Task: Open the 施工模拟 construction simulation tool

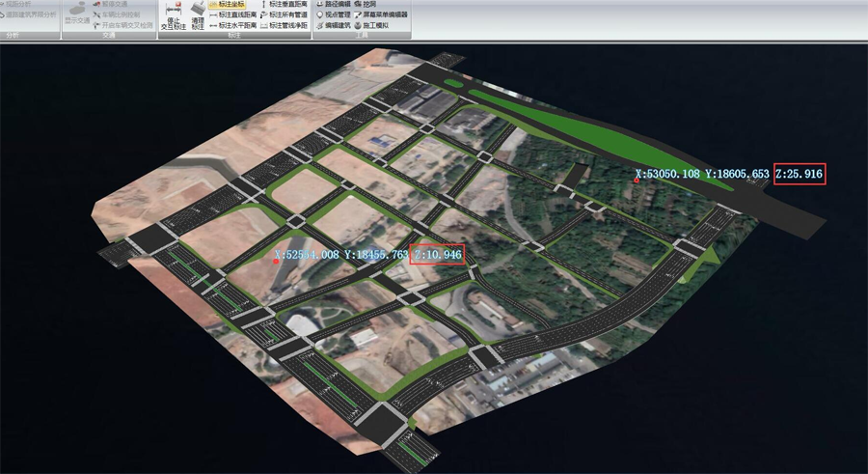Action: [371, 25]
